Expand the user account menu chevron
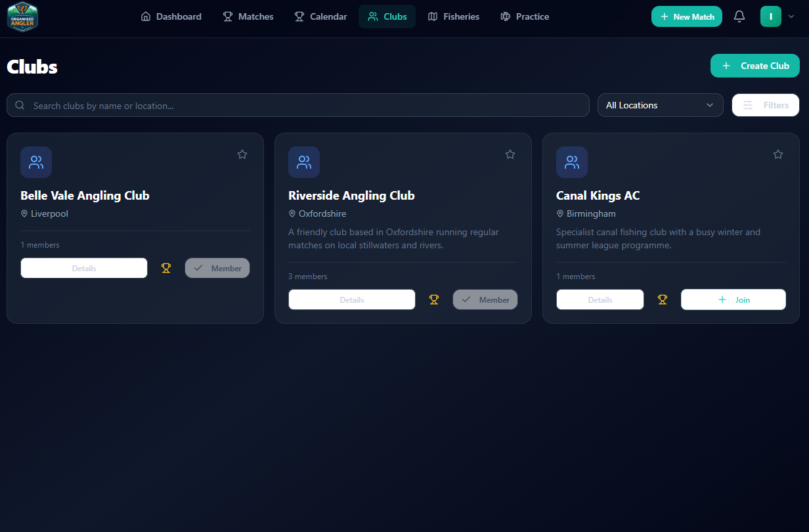This screenshot has width=809, height=532. [x=791, y=16]
